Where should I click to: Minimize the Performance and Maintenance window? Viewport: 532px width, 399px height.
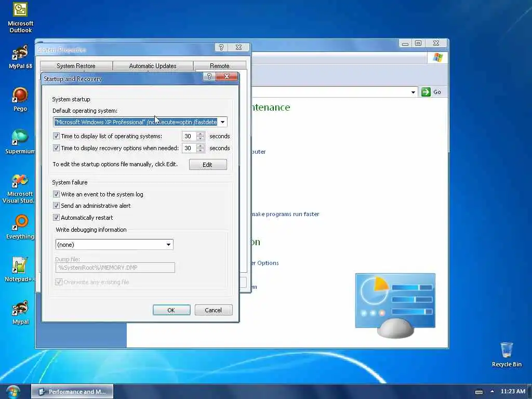coord(405,43)
